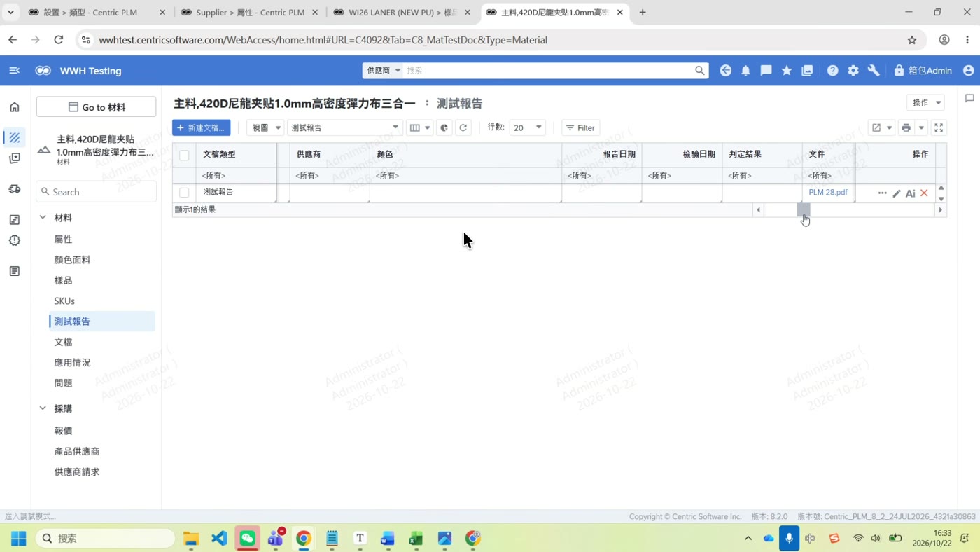The image size is (980, 552).
Task: Open the 供應商 search scope dropdown
Action: point(384,71)
